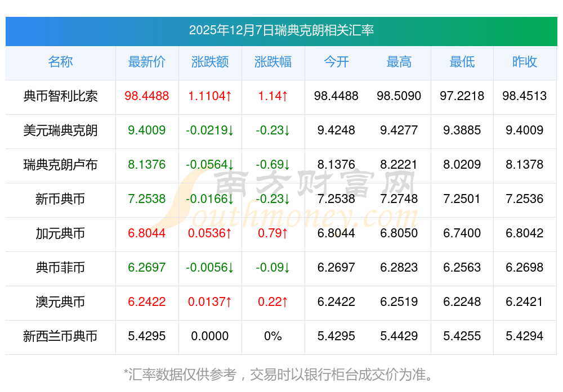The height and width of the screenshot is (392, 563).
Task: Click the previous close 5.4294
Action: [x=525, y=336]
